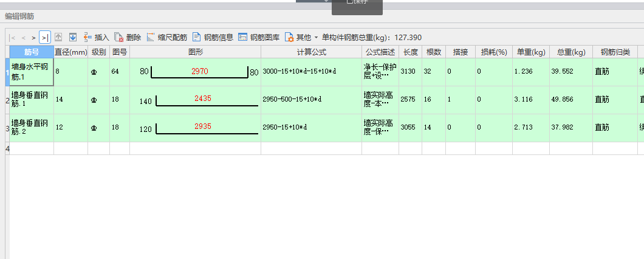Select the rebar shape showing 2935
Screen dimensions: 644x259
click(x=196, y=128)
